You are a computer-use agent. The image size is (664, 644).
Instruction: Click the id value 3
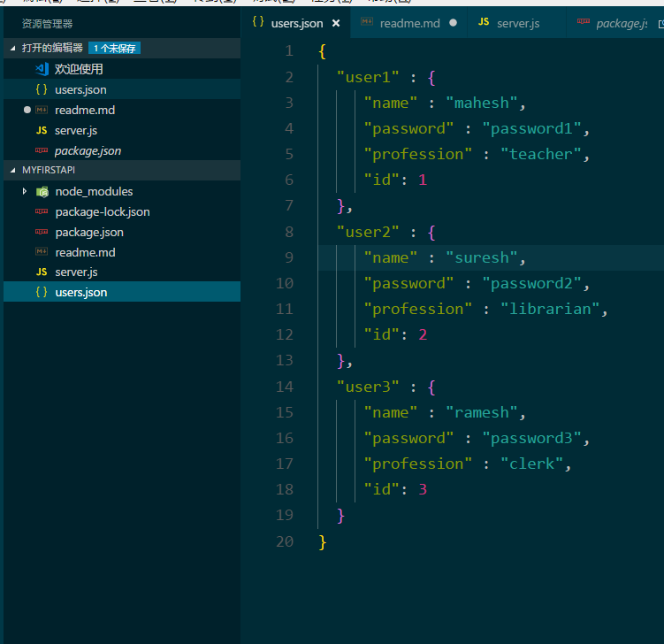pyautogui.click(x=423, y=490)
